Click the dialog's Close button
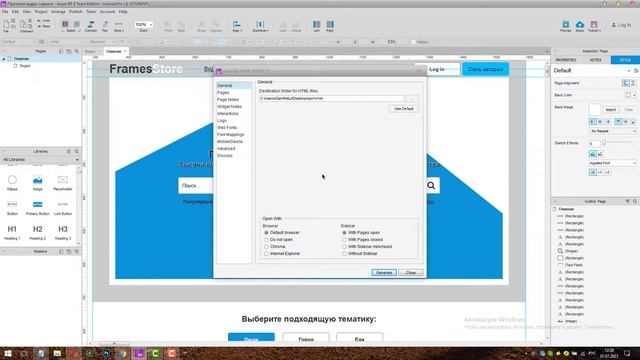This screenshot has height=360, width=640. tap(411, 272)
